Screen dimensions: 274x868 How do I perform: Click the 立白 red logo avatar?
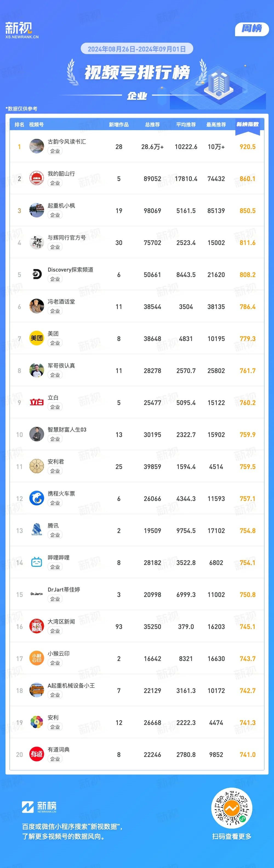pos(36,402)
